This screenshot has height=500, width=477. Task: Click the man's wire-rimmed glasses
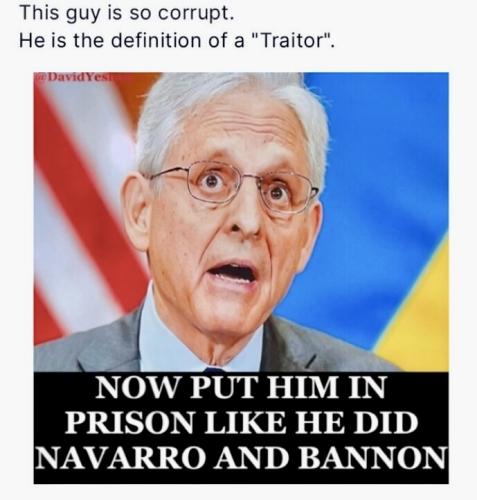233,187
